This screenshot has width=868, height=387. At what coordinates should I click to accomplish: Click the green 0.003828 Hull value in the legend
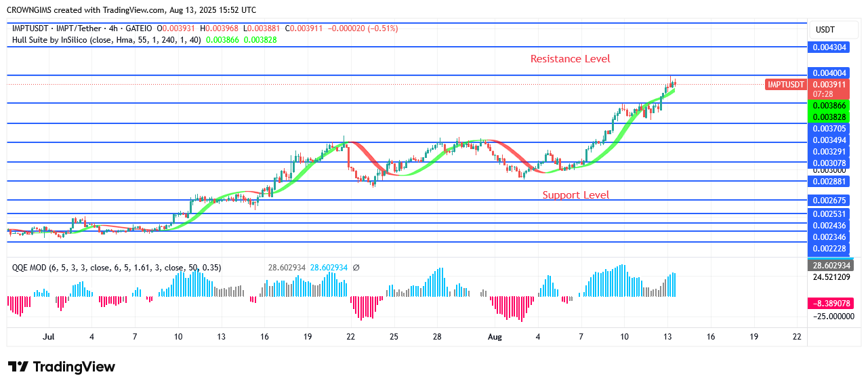click(260, 40)
